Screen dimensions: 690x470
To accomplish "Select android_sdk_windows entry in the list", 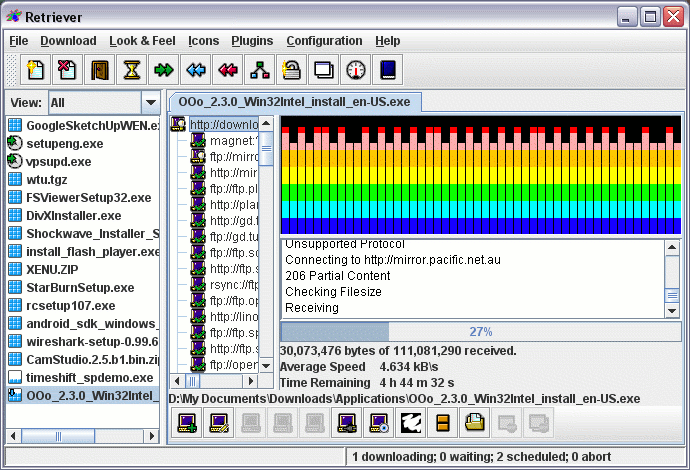I will (x=84, y=323).
